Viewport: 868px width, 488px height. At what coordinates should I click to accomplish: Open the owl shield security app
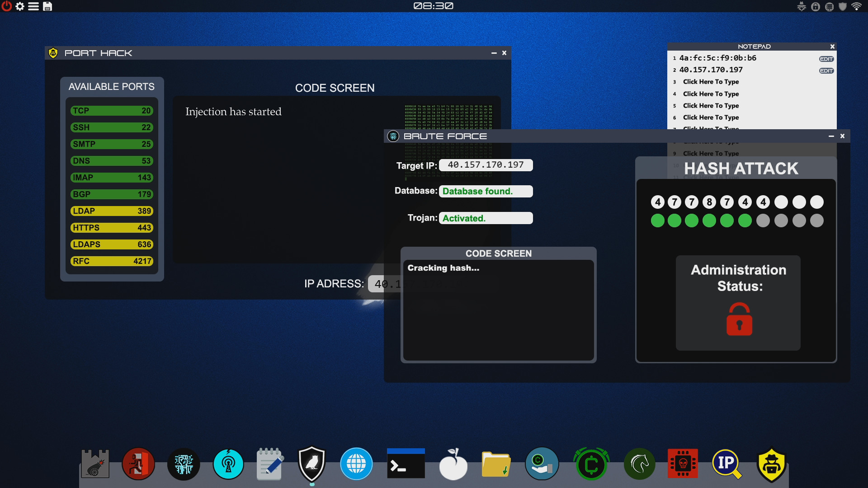pyautogui.click(x=311, y=464)
